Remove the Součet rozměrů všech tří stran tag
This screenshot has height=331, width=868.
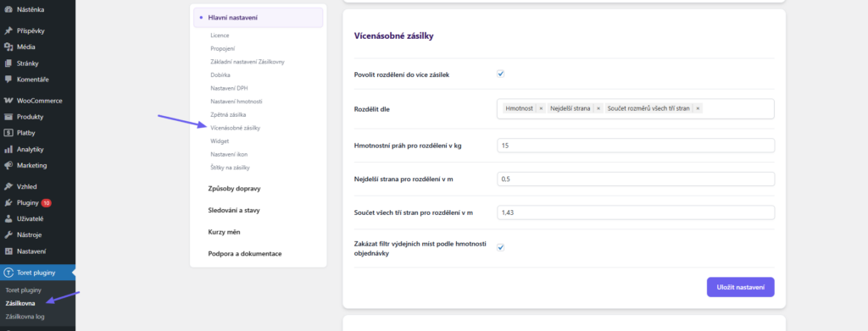pos(698,108)
